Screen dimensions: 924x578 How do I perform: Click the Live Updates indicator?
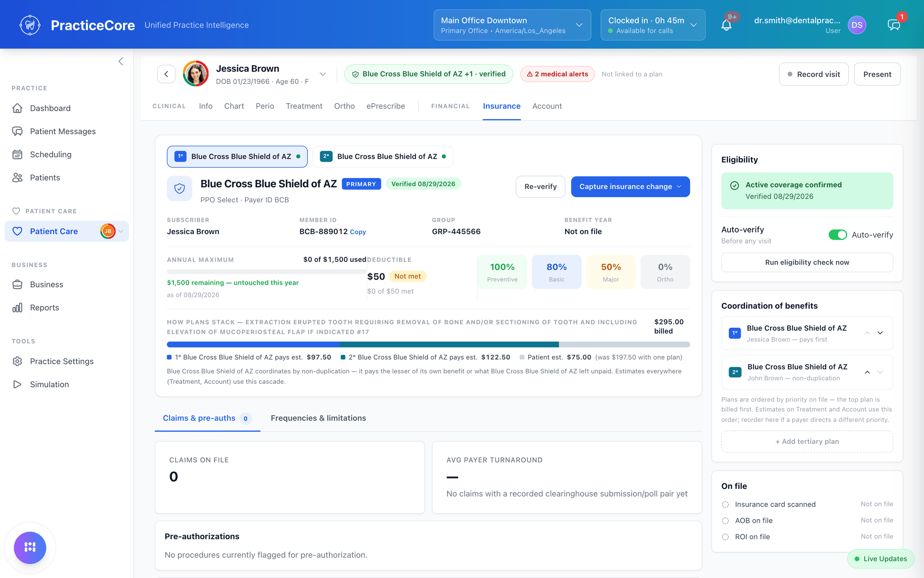pos(880,558)
